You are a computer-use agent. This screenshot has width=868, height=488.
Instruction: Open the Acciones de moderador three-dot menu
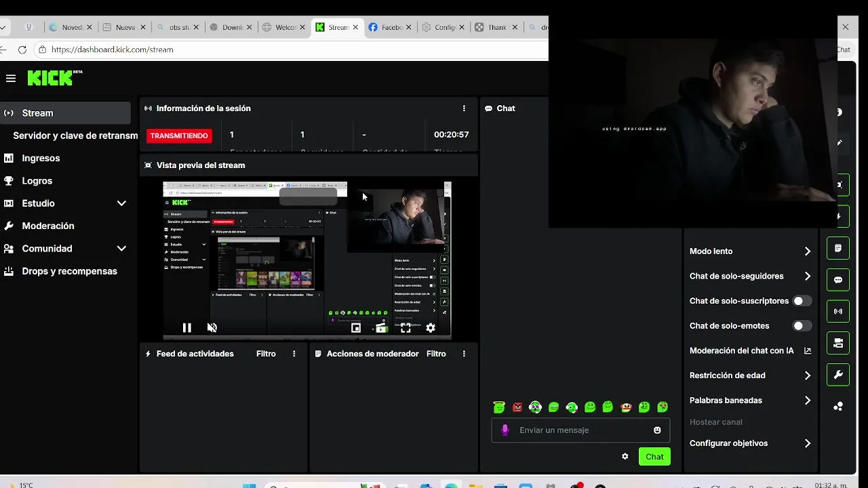pos(464,354)
